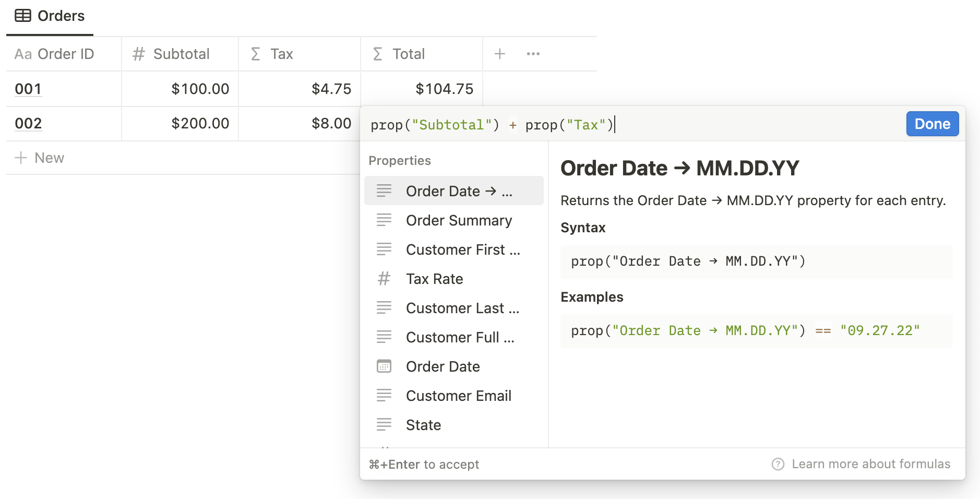This screenshot has height=499, width=980.
Task: Click the text icon beside State property
Action: pos(385,424)
